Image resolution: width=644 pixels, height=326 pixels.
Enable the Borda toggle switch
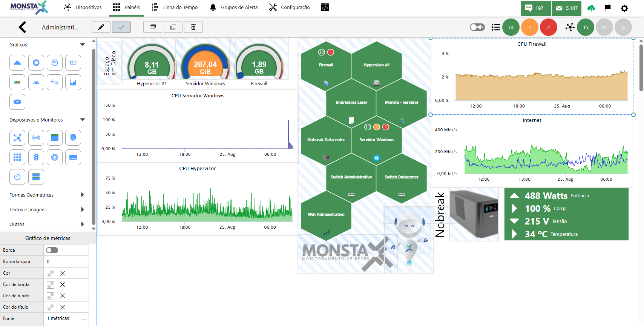tap(52, 250)
